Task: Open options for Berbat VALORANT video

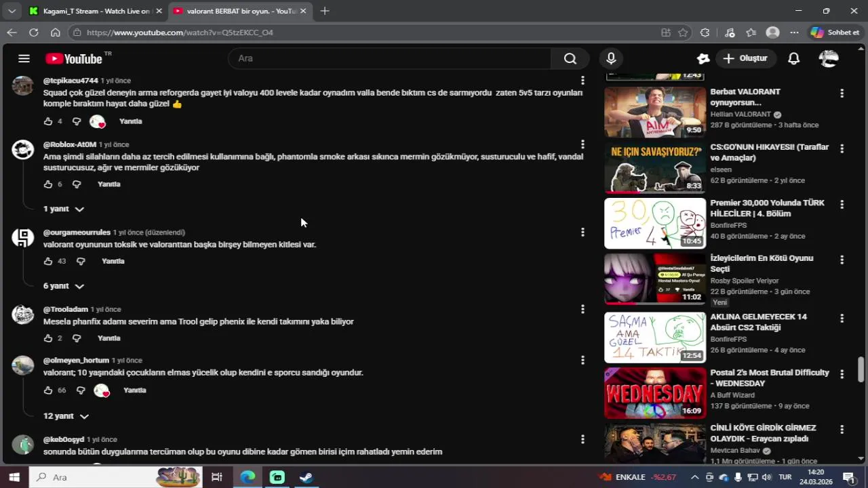Action: tap(842, 93)
